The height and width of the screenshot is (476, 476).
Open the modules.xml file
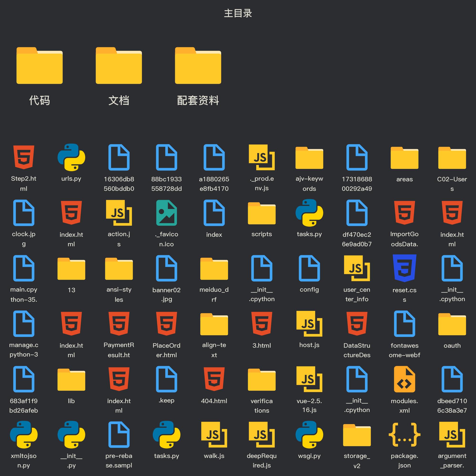coord(405,379)
